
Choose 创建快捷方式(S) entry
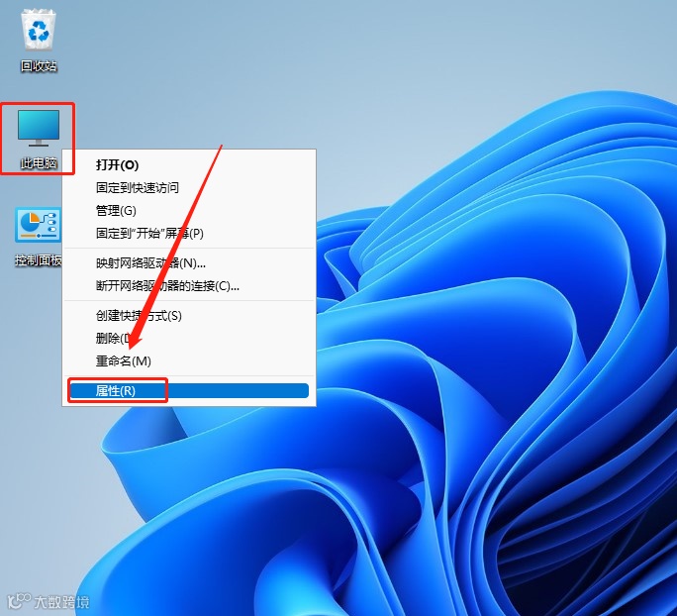click(x=189, y=315)
